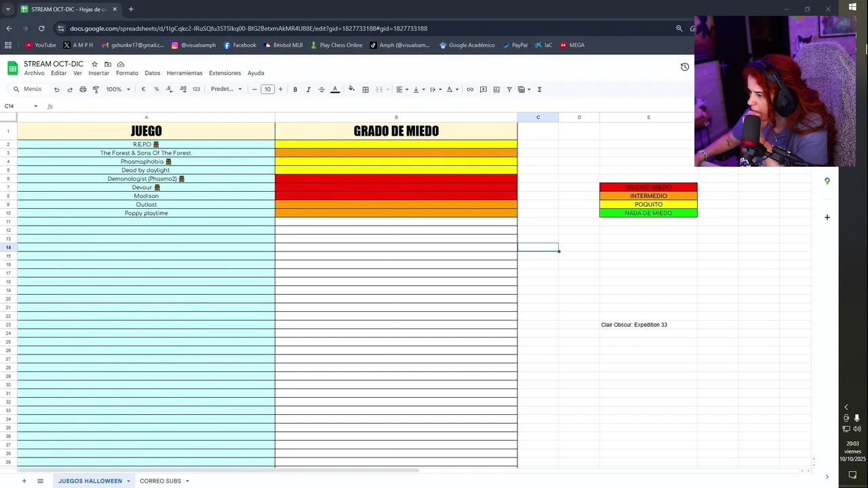Image resolution: width=868 pixels, height=488 pixels.
Task: Open the Archivo menu
Action: click(34, 73)
